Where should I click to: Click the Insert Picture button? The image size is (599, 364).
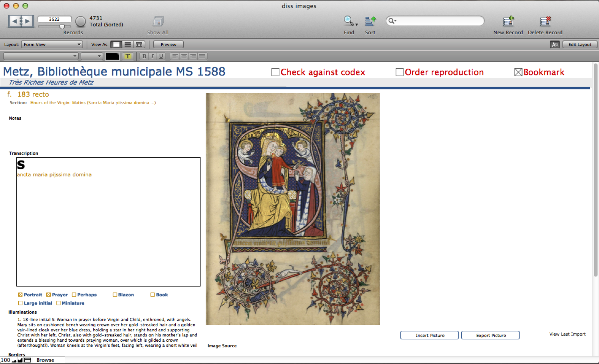click(x=430, y=336)
